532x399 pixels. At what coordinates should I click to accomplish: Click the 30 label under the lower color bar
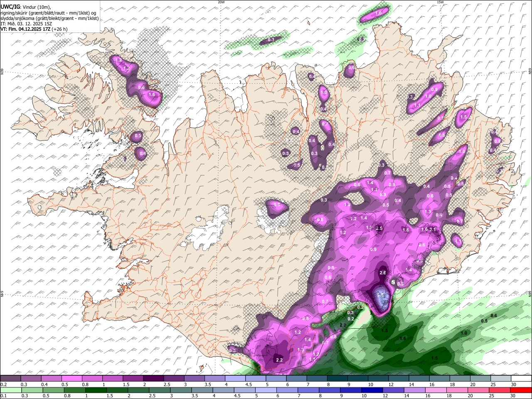point(512,396)
